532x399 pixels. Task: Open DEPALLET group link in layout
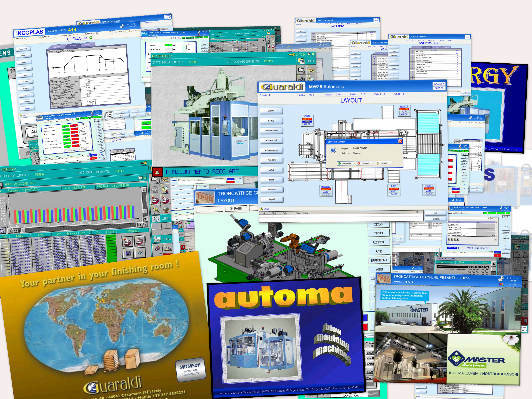pyautogui.click(x=326, y=186)
